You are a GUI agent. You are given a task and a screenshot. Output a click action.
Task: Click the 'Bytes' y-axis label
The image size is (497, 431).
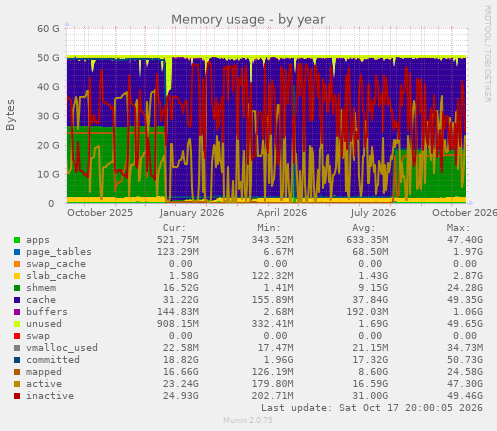pyautogui.click(x=10, y=115)
